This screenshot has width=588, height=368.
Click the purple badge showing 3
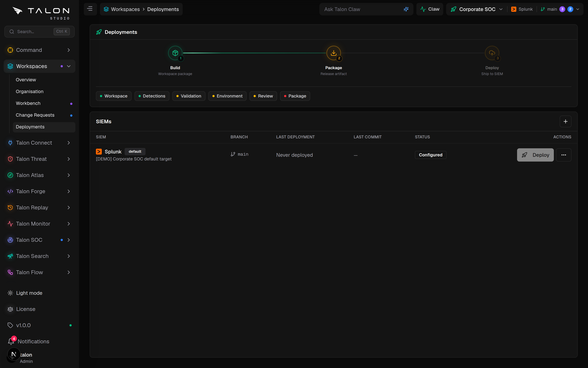(x=562, y=9)
